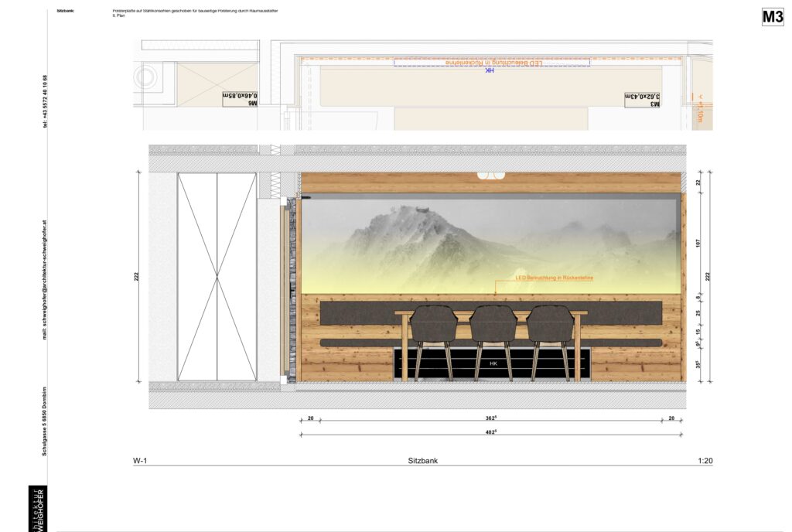Click the Sitzbank drawing title
Image resolution: width=792 pixels, height=532 pixels.
pyautogui.click(x=422, y=460)
